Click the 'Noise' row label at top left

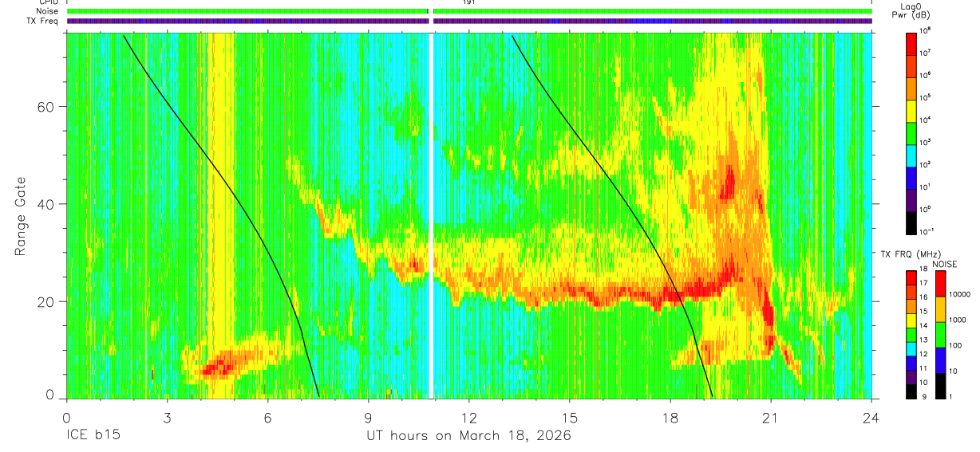(47, 12)
